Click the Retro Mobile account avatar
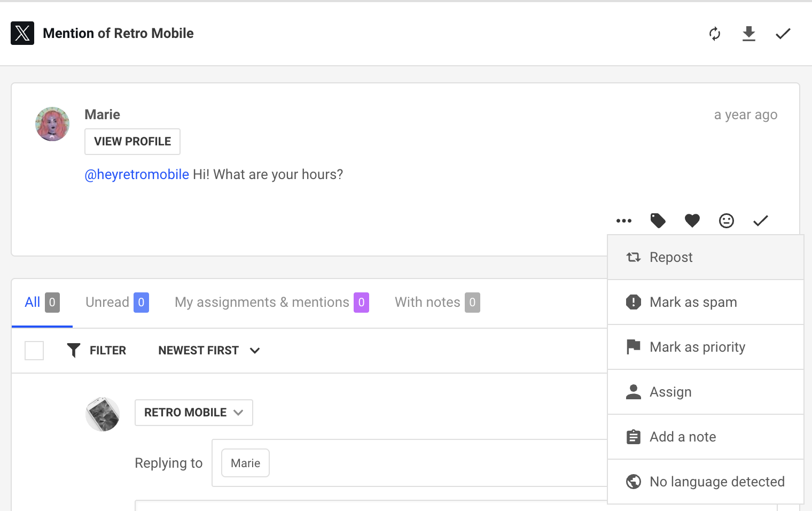 103,414
